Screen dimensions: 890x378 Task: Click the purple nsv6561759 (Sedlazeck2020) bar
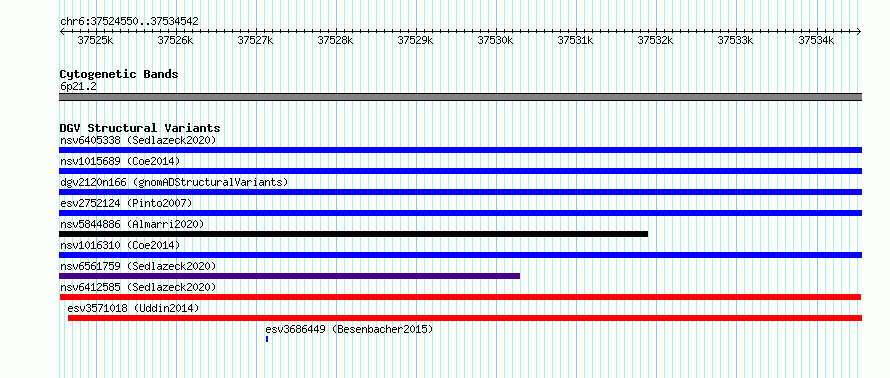click(289, 276)
